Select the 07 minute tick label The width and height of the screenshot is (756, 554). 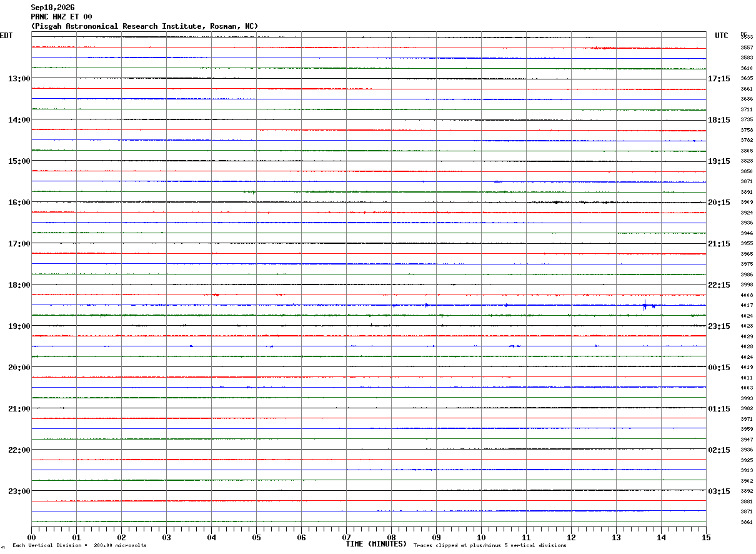pyautogui.click(x=346, y=537)
